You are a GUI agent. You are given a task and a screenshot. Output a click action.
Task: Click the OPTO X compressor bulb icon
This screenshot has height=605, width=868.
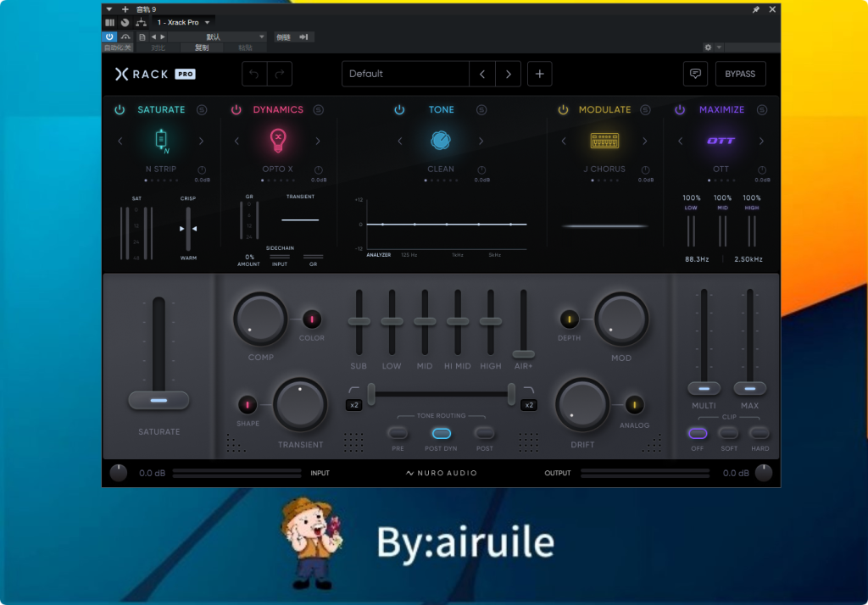pyautogui.click(x=278, y=141)
